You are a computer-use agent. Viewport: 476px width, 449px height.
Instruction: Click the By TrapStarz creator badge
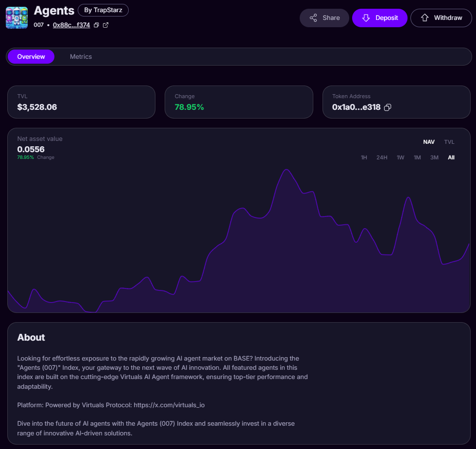(103, 10)
